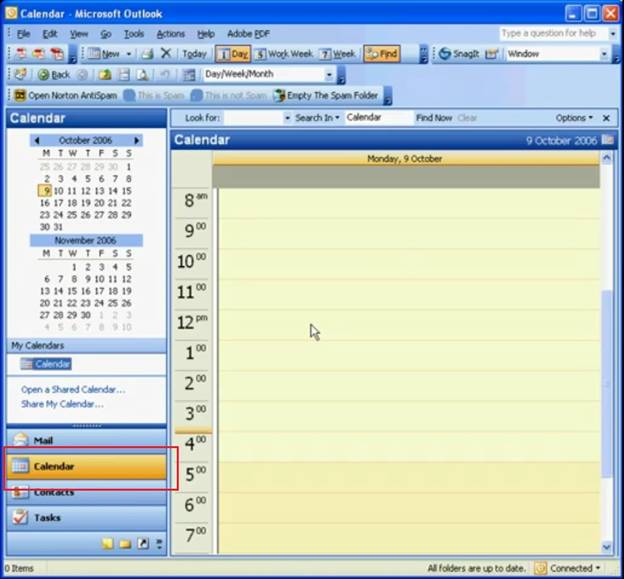Click the November 2006 month header
Viewport: 624px width, 579px height.
pos(86,240)
